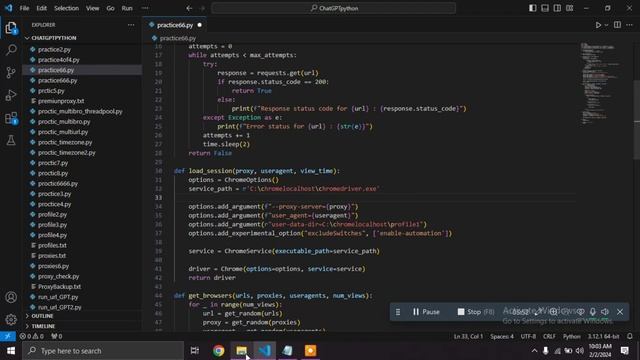The height and width of the screenshot is (360, 640).
Task: Open the Go menu
Action: click(x=110, y=8)
